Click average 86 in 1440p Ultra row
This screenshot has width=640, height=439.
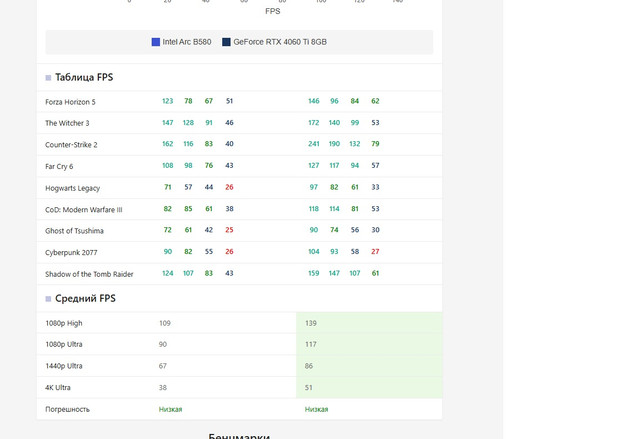(x=309, y=366)
